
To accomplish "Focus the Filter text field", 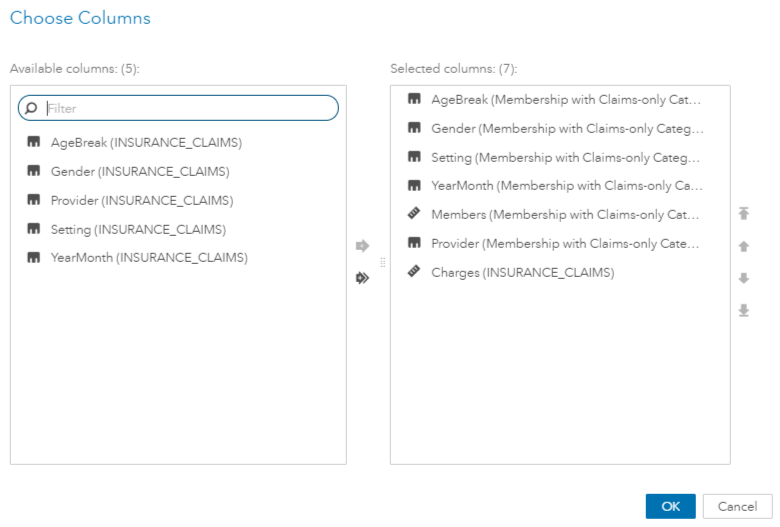I will click(190, 108).
